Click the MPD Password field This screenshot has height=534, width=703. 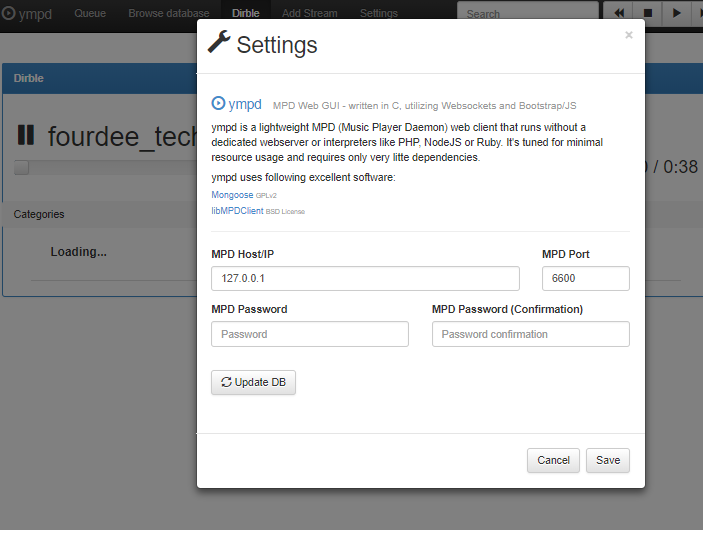tap(309, 334)
